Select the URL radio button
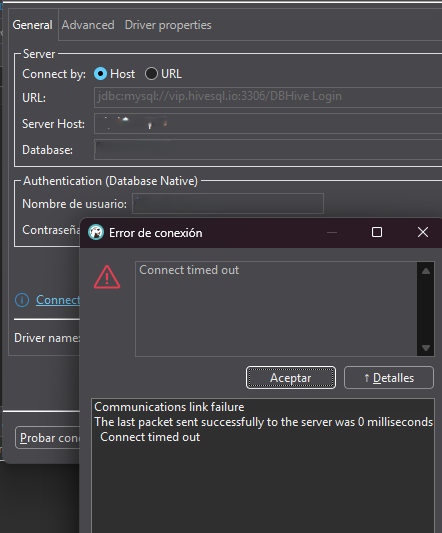442x533 pixels. tap(151, 74)
